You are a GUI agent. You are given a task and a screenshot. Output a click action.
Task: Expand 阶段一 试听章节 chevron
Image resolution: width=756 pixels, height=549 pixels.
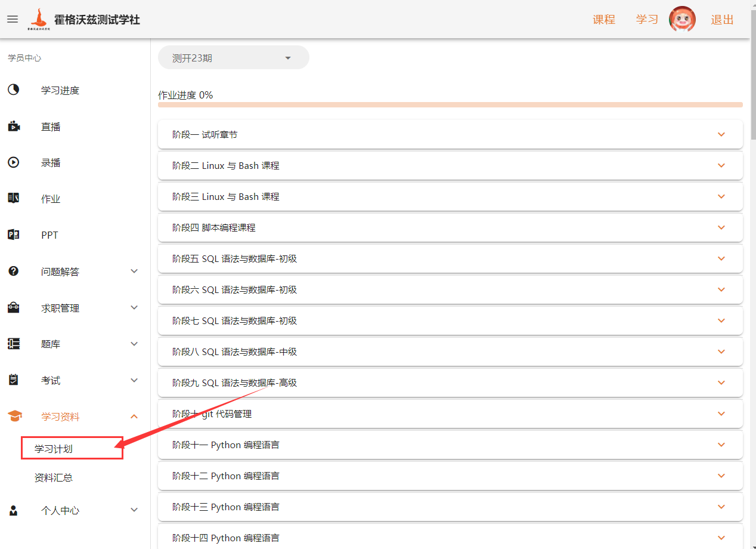click(x=721, y=134)
